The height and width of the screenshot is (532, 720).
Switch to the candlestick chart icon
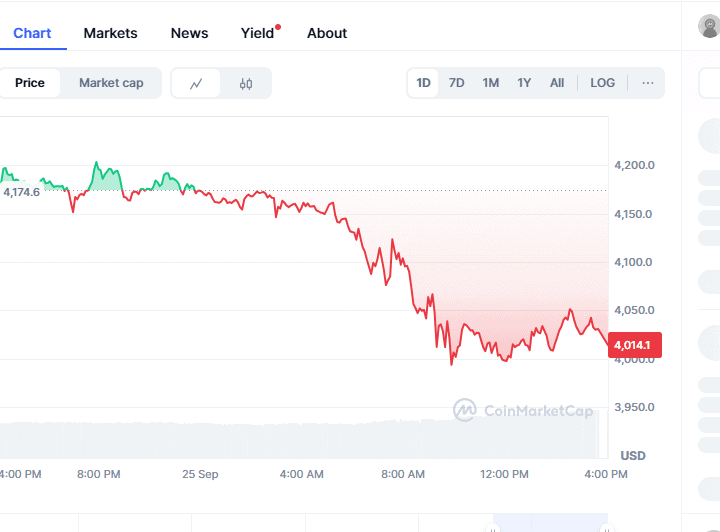pos(246,84)
